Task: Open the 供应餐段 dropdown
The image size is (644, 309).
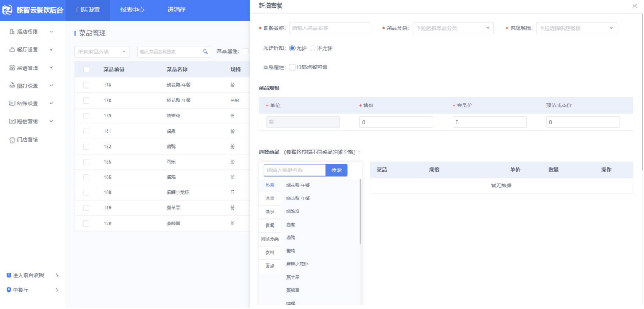Action: (x=576, y=28)
